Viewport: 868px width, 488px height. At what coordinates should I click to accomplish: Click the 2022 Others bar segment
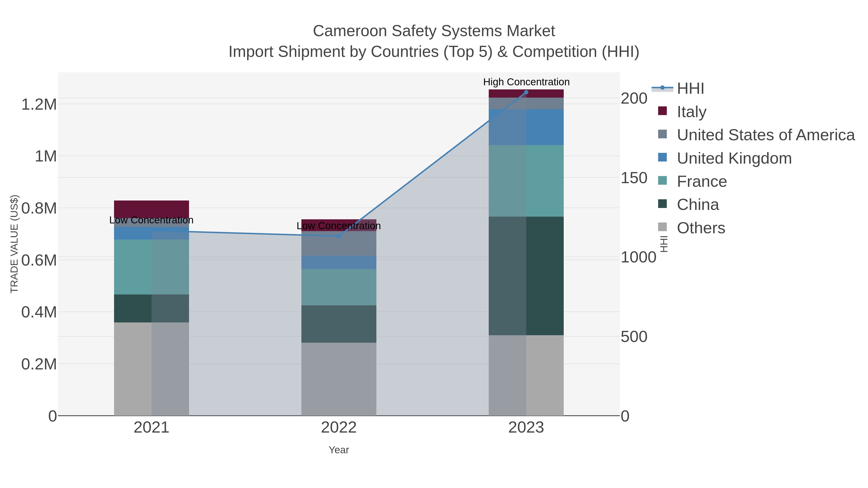[x=339, y=379]
